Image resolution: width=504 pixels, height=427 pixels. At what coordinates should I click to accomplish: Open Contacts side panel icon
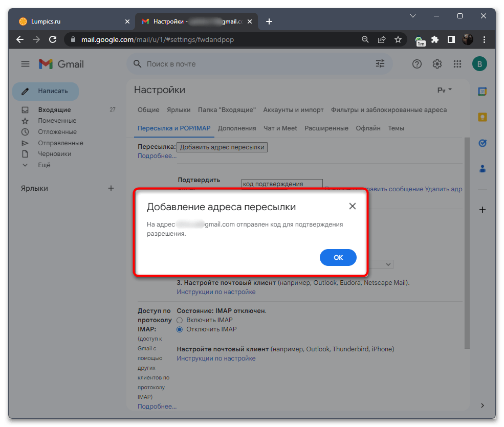pyautogui.click(x=482, y=169)
